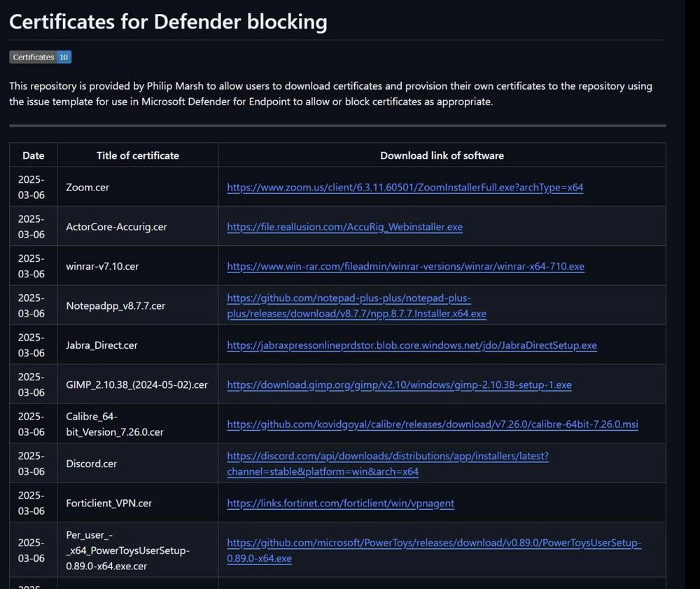Screen dimensions: 700x589
Task: Open the Discord installer download link
Action: coord(387,464)
